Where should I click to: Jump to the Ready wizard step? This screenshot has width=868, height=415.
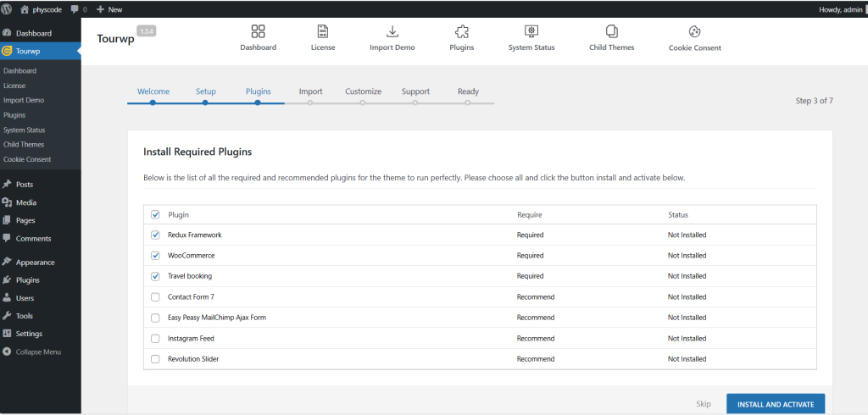pyautogui.click(x=468, y=91)
